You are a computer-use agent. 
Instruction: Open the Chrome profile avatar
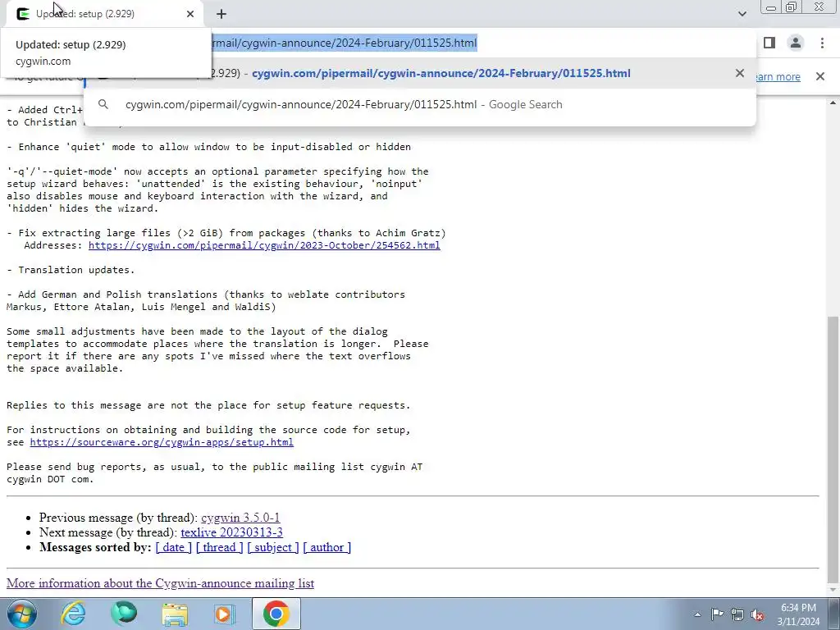796,43
